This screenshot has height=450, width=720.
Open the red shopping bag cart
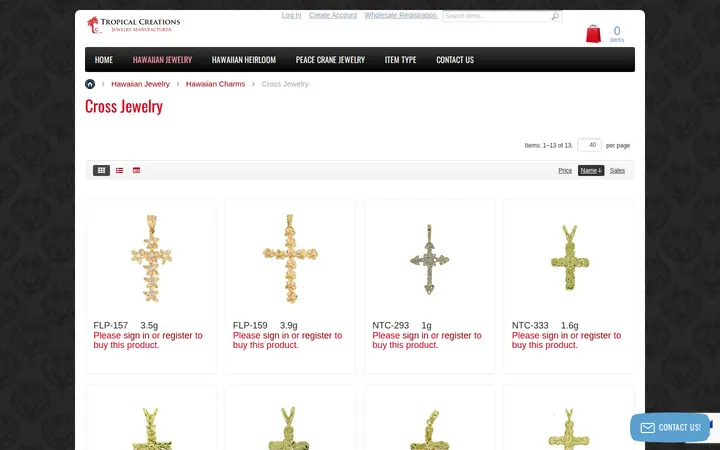(593, 34)
